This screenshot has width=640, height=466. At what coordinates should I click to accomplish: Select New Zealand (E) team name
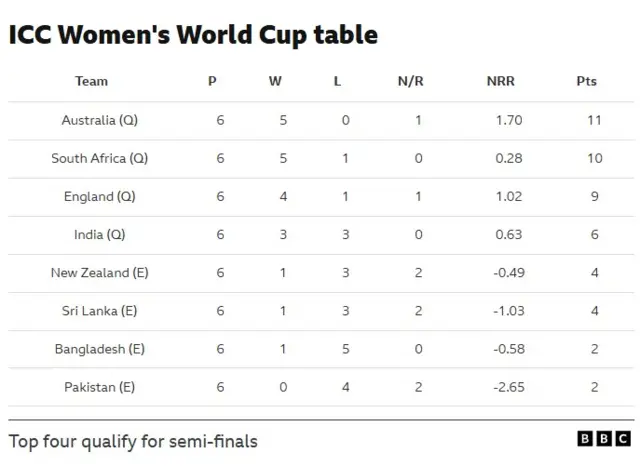tap(99, 272)
